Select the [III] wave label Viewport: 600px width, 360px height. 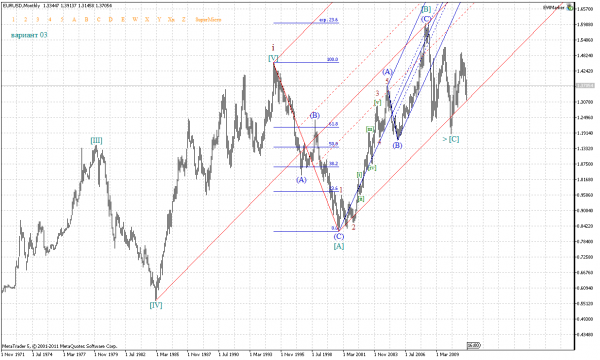pyautogui.click(x=96, y=140)
